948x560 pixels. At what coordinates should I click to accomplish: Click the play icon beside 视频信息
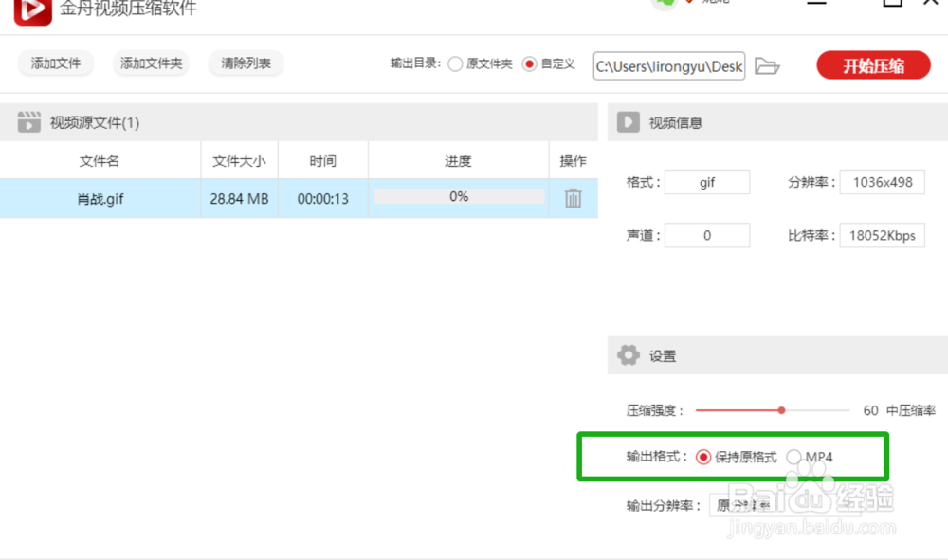coord(627,122)
